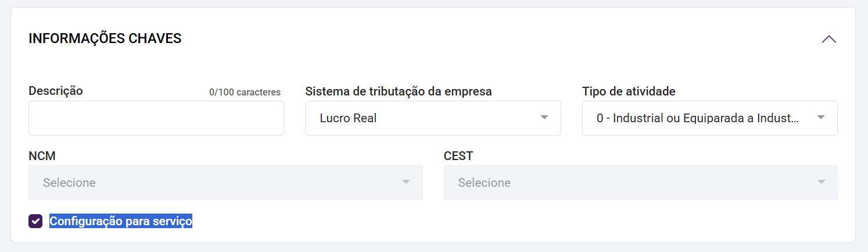The width and height of the screenshot is (868, 252).
Task: Click the CEST field label
Action: (458, 156)
